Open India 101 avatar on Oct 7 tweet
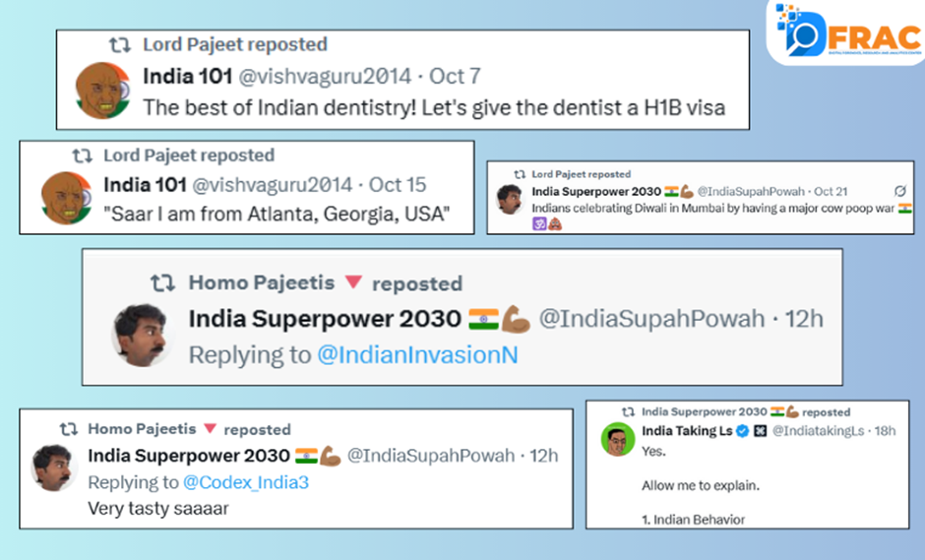The height and width of the screenshot is (560, 925). coord(102,91)
